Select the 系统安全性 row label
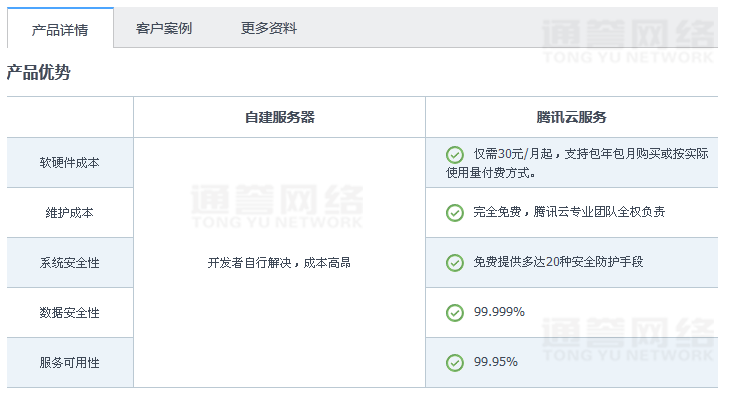Image resolution: width=730 pixels, height=396 pixels. pos(69,262)
